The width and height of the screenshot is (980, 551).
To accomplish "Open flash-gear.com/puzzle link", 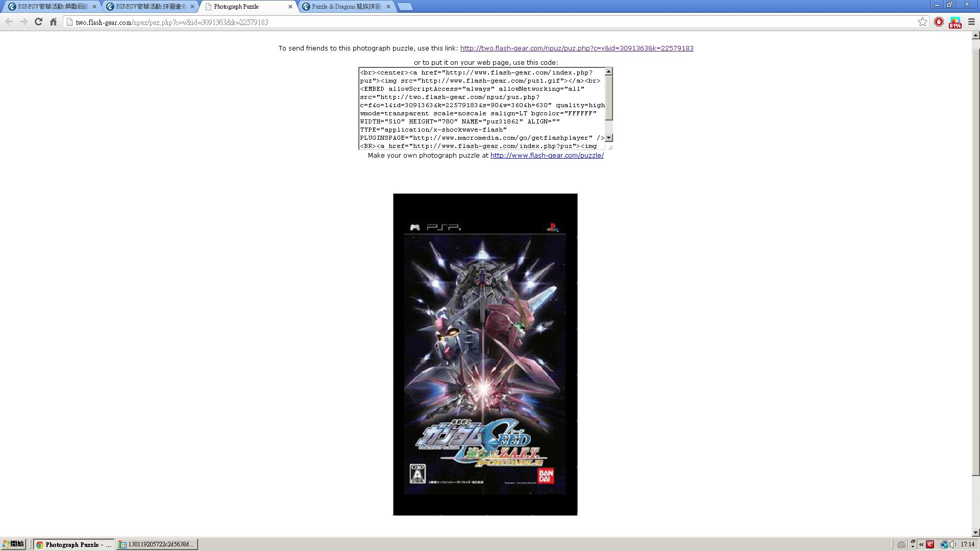I will [547, 156].
